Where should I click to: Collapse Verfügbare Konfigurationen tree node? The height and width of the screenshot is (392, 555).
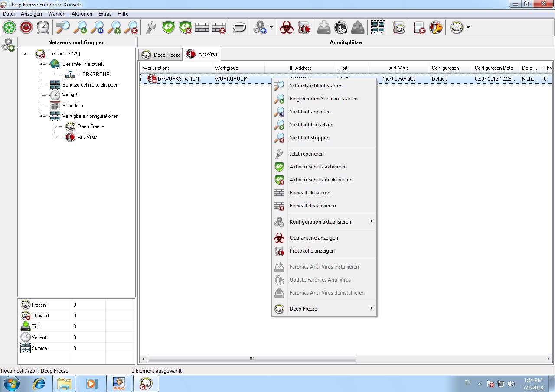click(41, 116)
